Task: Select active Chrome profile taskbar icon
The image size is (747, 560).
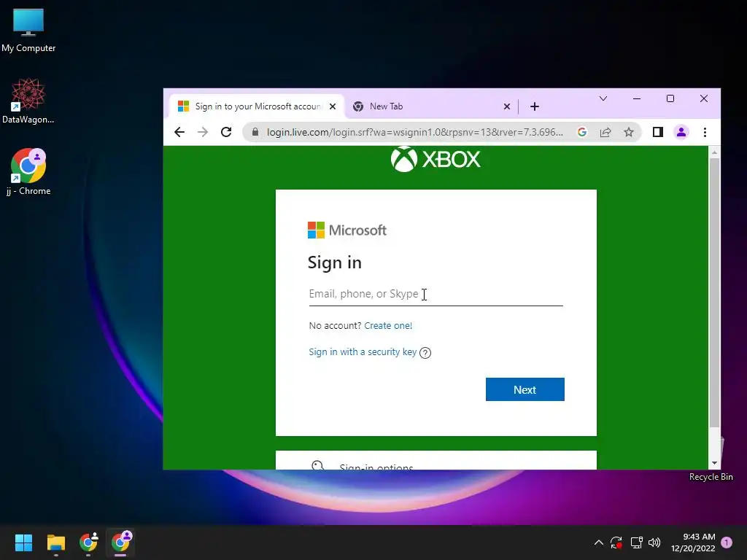Action: (120, 542)
